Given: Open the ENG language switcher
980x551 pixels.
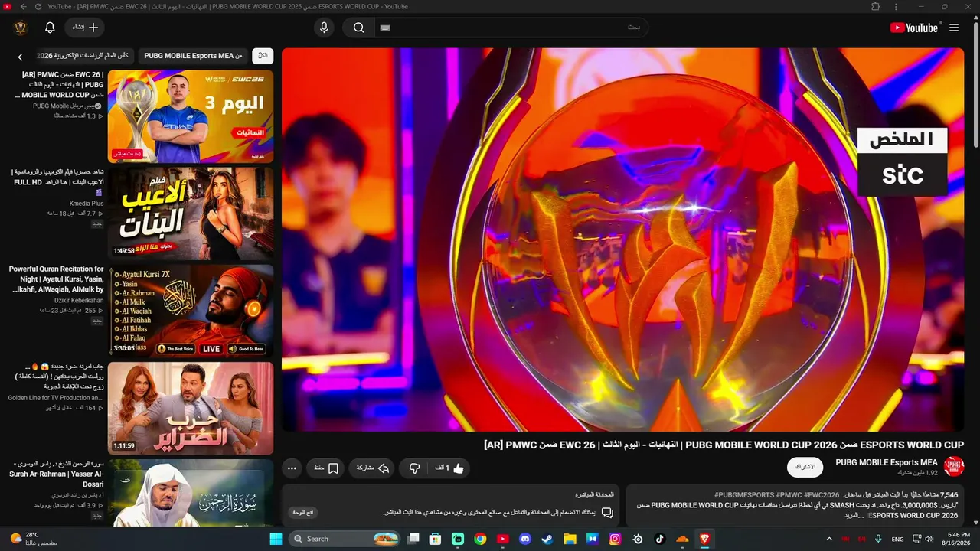Looking at the screenshot, I should coord(898,539).
